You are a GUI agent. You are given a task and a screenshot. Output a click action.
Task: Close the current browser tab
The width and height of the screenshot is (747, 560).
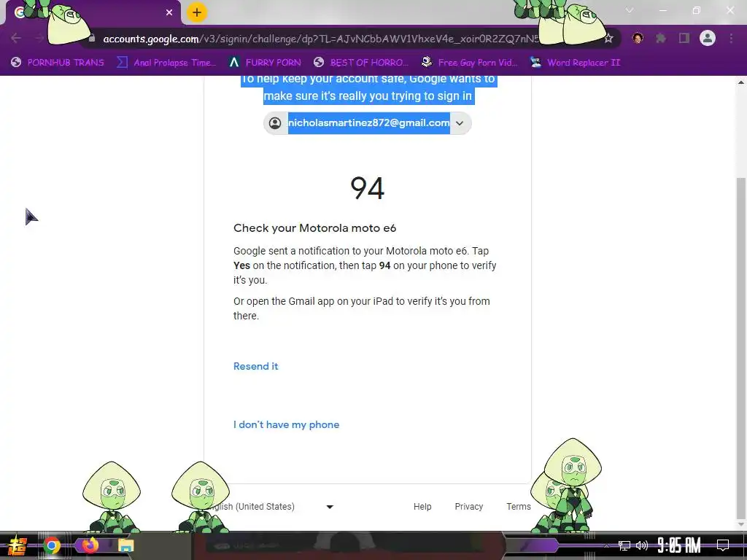click(169, 12)
